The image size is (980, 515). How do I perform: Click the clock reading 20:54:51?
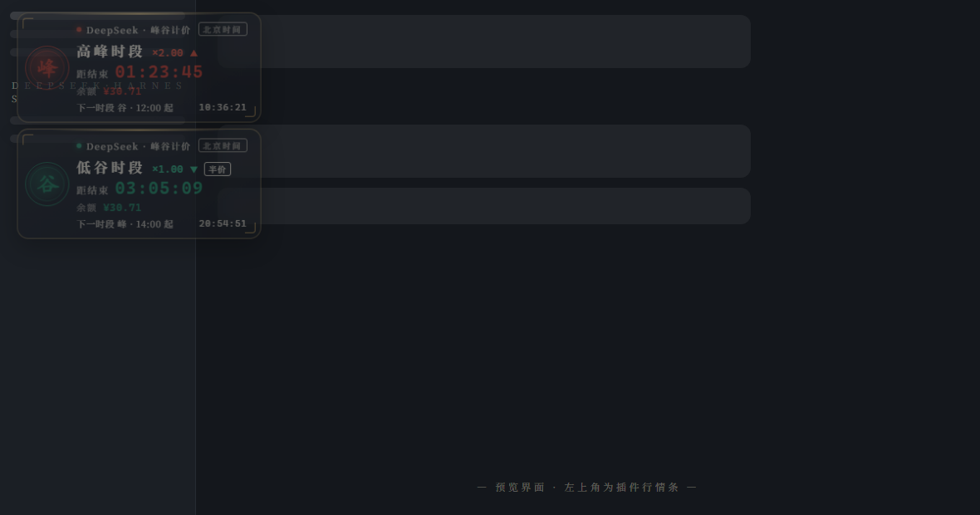point(223,223)
